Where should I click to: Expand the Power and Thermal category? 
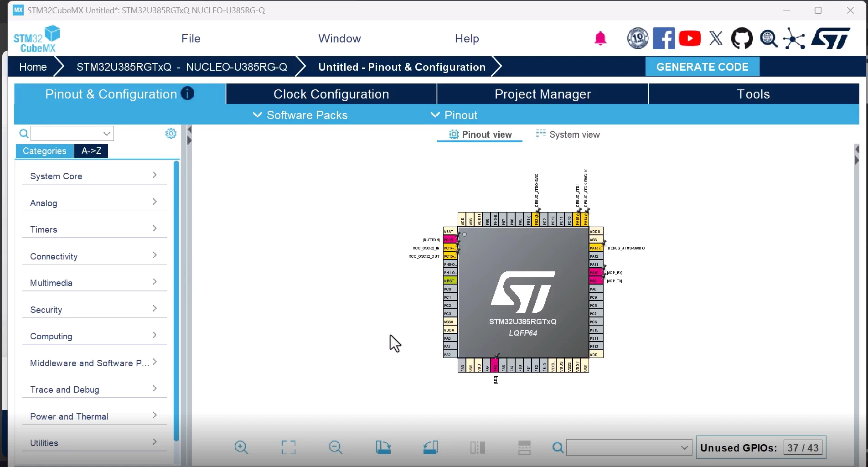tap(94, 416)
